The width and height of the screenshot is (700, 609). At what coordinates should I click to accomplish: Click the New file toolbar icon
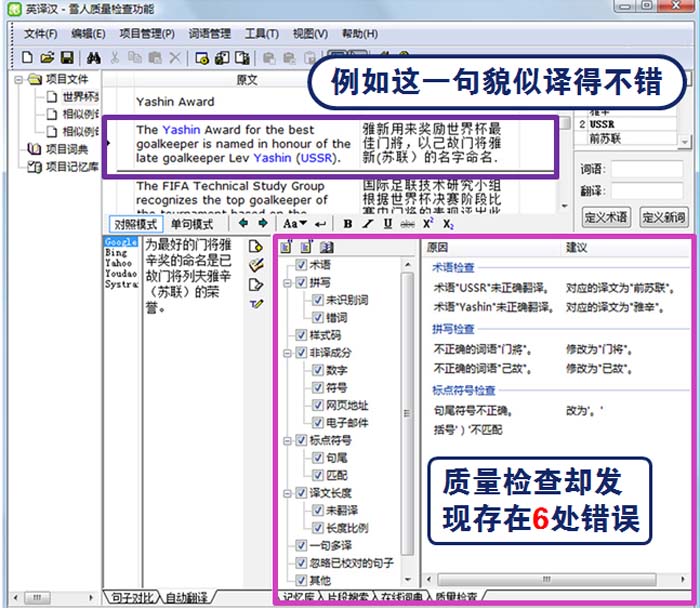pos(27,57)
